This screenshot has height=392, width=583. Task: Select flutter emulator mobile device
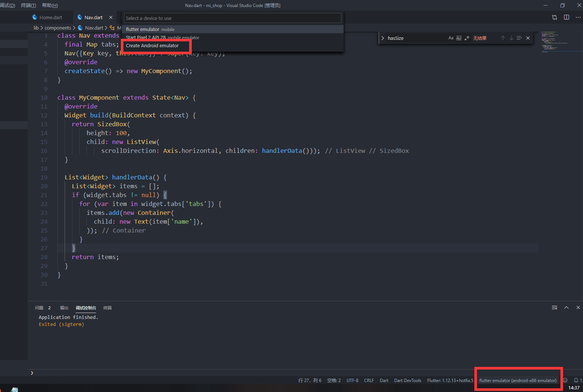[233, 29]
